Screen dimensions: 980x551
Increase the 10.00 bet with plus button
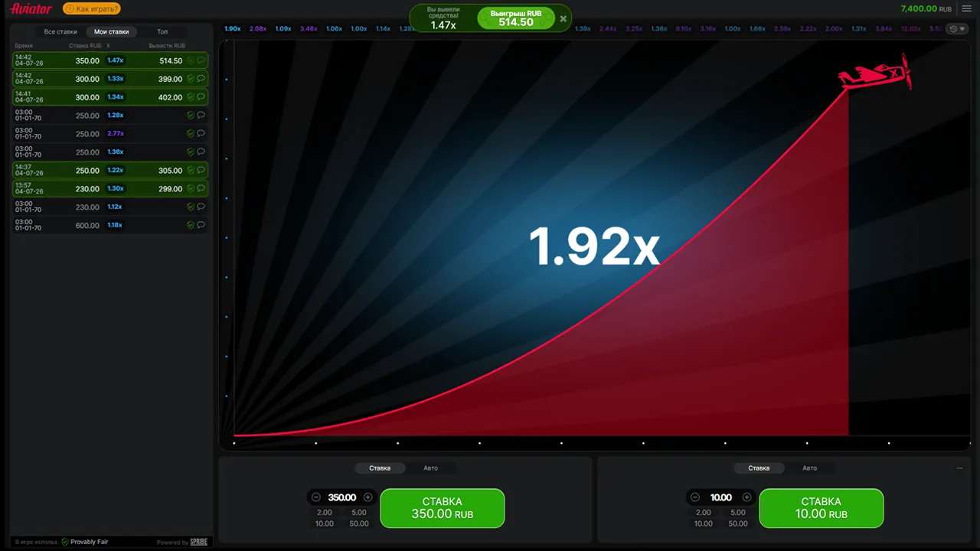(747, 497)
